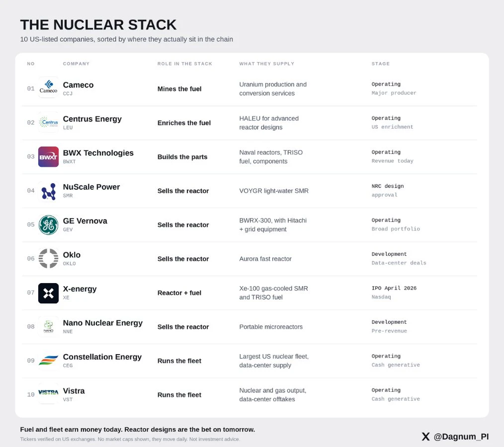Click the Cameco company logo
The image size is (504, 447).
point(48,87)
